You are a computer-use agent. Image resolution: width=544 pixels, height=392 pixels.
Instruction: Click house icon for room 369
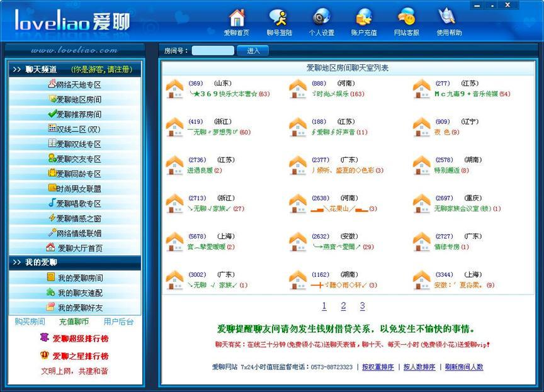coord(174,89)
